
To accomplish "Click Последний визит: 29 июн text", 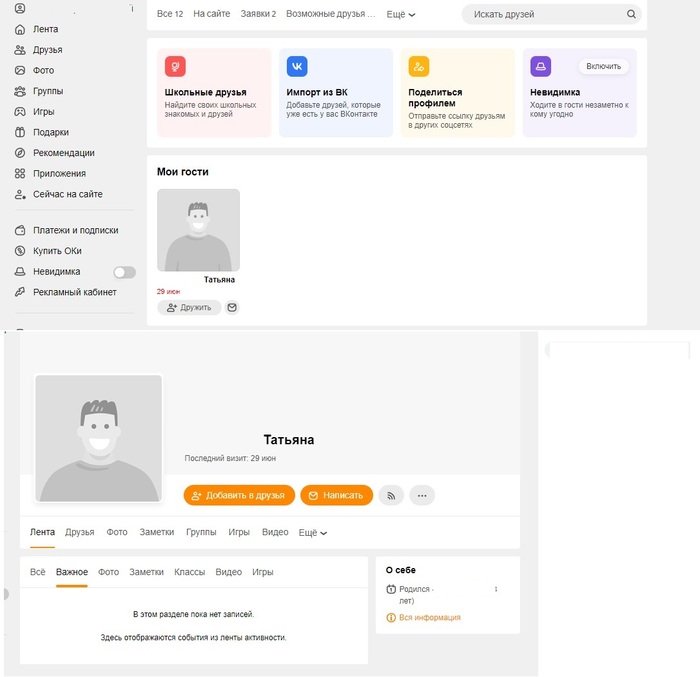I will [x=230, y=458].
